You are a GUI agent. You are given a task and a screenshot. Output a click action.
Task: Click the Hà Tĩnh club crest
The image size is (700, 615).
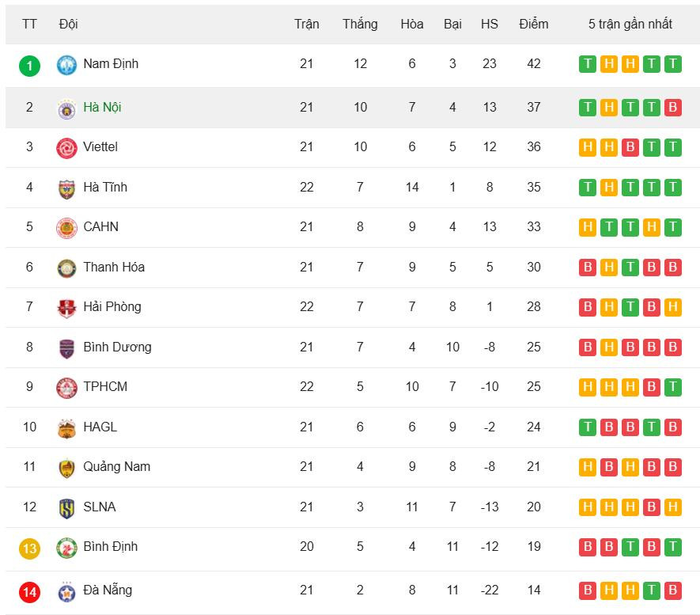tap(66, 188)
